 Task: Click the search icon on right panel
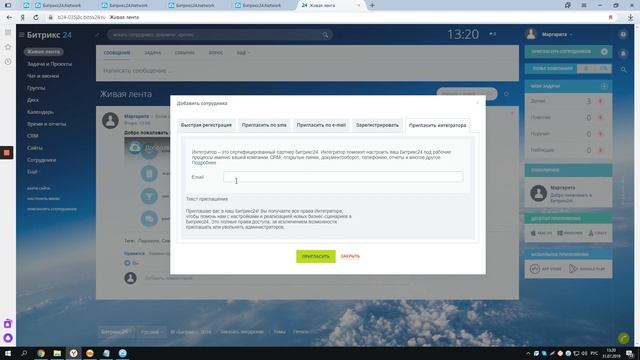tap(623, 70)
